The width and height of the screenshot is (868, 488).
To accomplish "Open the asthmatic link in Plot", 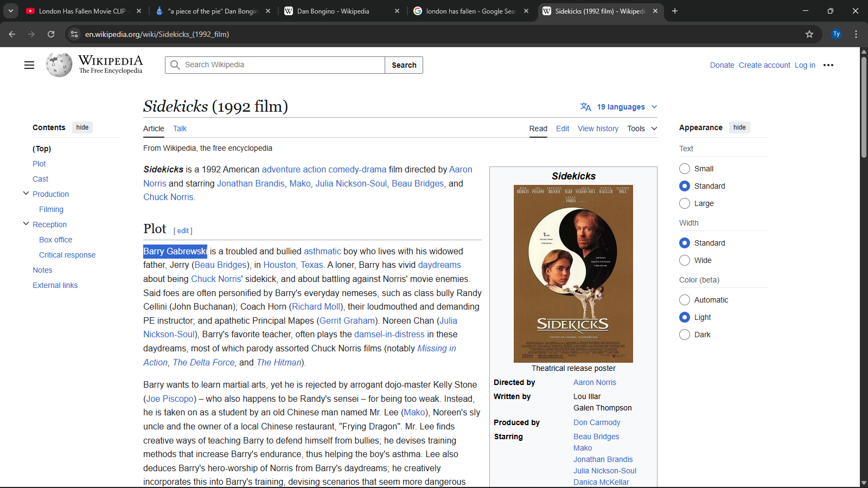I will pyautogui.click(x=322, y=251).
